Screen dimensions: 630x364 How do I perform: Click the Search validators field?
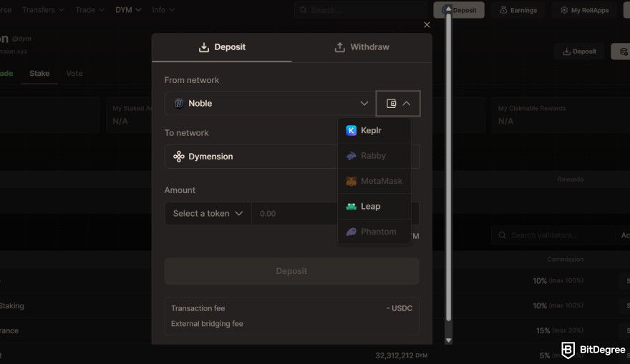coord(553,235)
